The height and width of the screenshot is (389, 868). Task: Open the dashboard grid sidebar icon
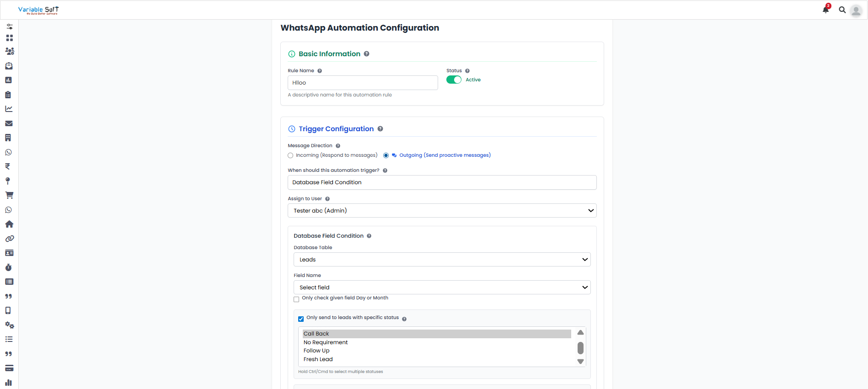click(x=9, y=38)
